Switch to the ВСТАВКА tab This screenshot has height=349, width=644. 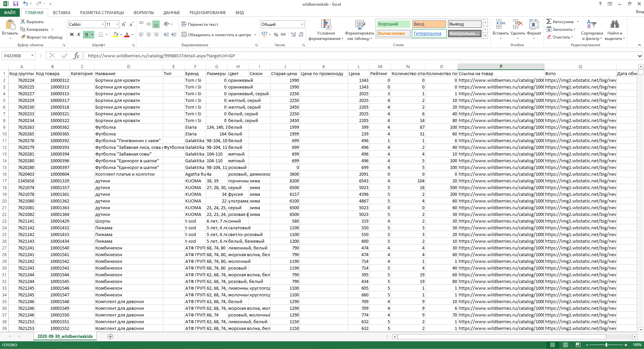(62, 12)
